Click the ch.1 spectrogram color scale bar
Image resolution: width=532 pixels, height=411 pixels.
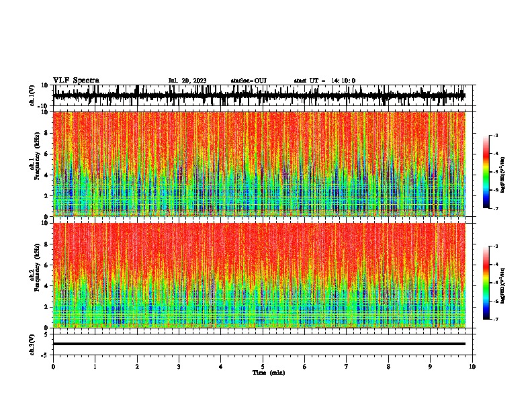(x=486, y=172)
